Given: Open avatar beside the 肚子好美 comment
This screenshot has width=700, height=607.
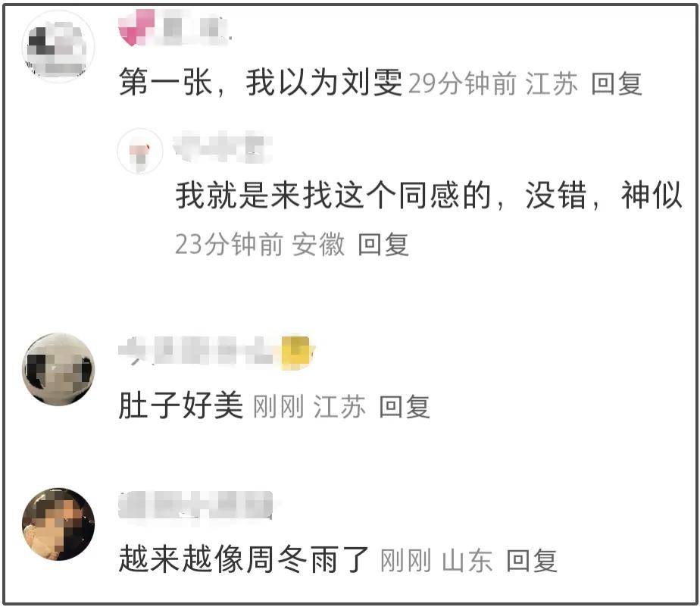Looking at the screenshot, I should [58, 369].
